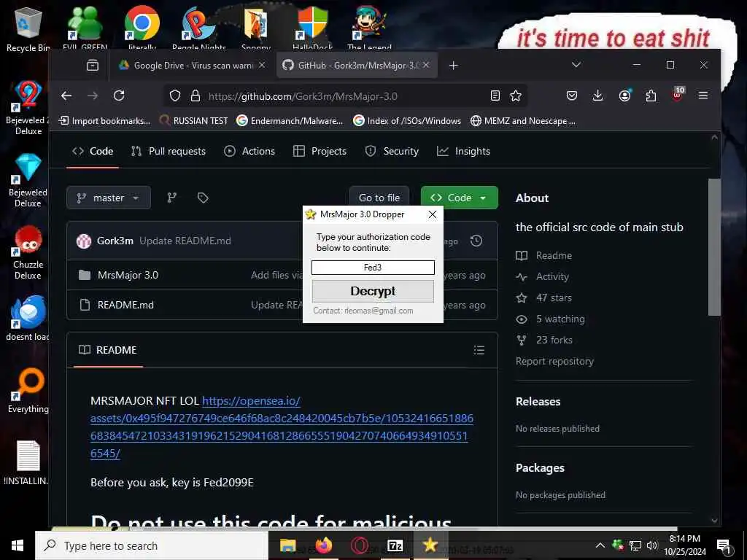Image resolution: width=747 pixels, height=560 pixels.
Task: Click the uBlock Origin badge icon
Action: click(x=678, y=94)
